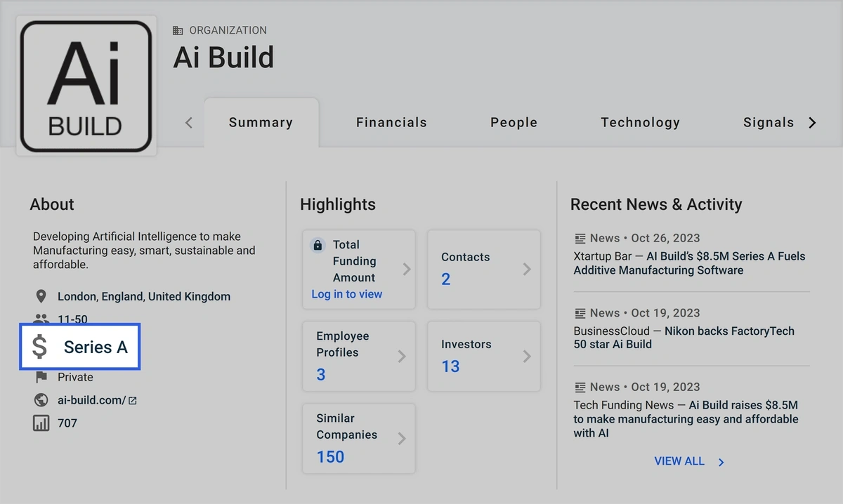This screenshot has width=843, height=504.
Task: Click the dollar sign funding stage icon
Action: click(x=40, y=347)
